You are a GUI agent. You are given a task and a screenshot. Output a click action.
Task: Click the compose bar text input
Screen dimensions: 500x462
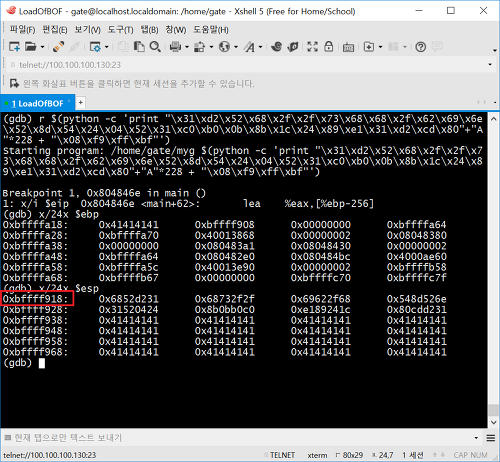(242, 438)
